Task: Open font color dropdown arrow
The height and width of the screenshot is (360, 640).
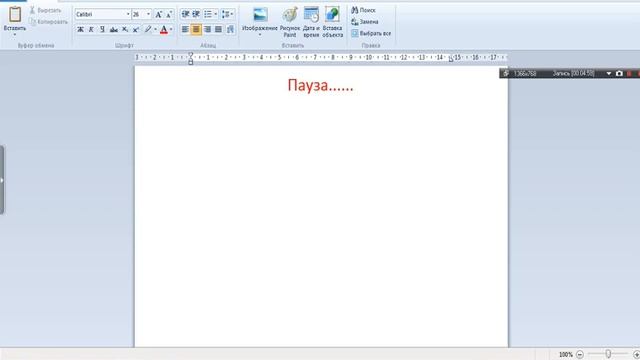Action: [171, 29]
